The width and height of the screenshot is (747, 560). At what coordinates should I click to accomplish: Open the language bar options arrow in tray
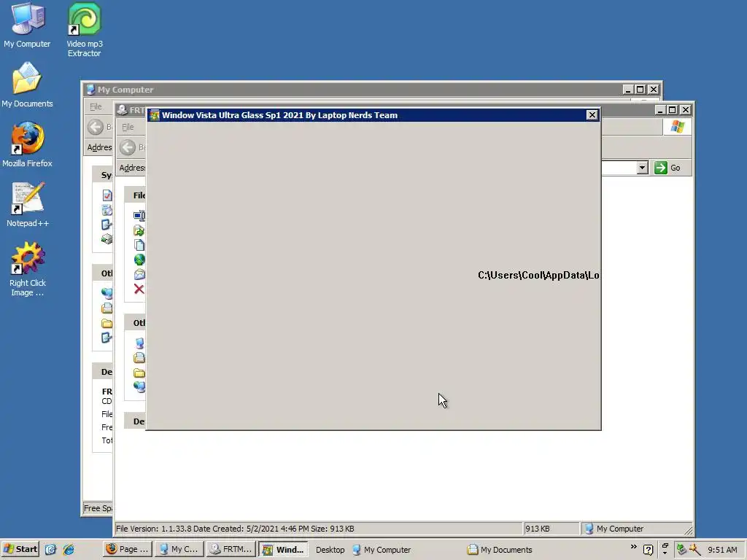[665, 553]
